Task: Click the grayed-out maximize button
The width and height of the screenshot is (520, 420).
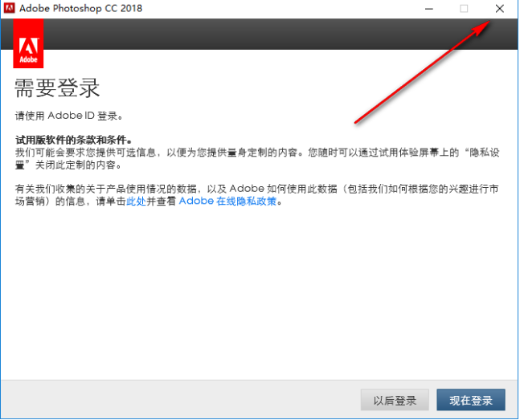Action: tap(464, 9)
